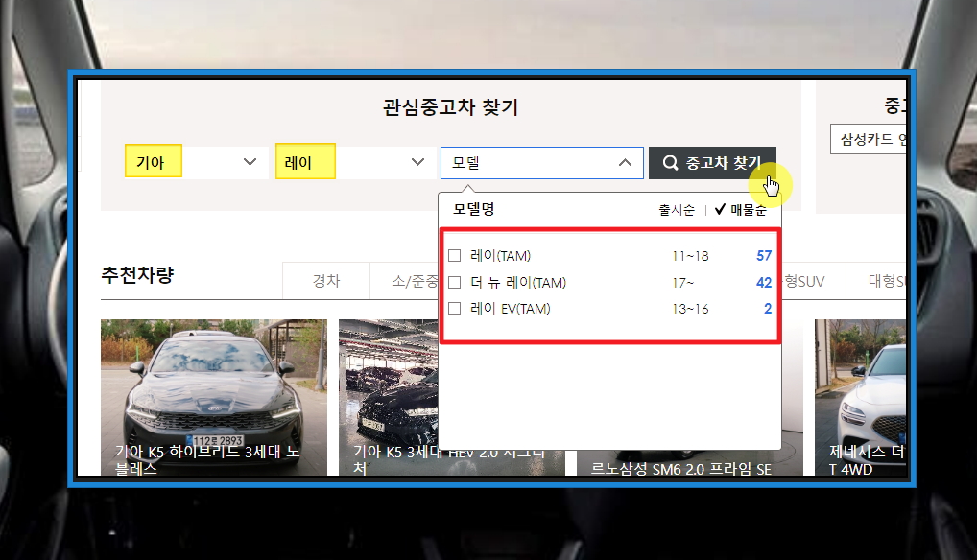The height and width of the screenshot is (560, 977).
Task: Check the 레이(TAM) checkbox
Action: [455, 256]
